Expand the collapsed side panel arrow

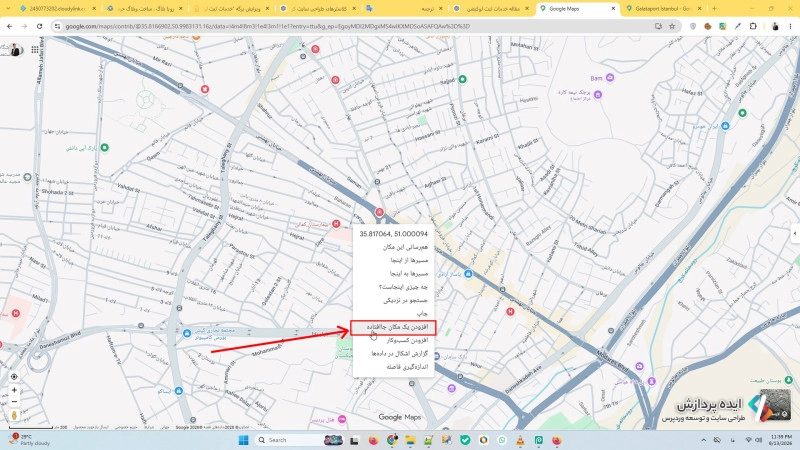point(795,233)
